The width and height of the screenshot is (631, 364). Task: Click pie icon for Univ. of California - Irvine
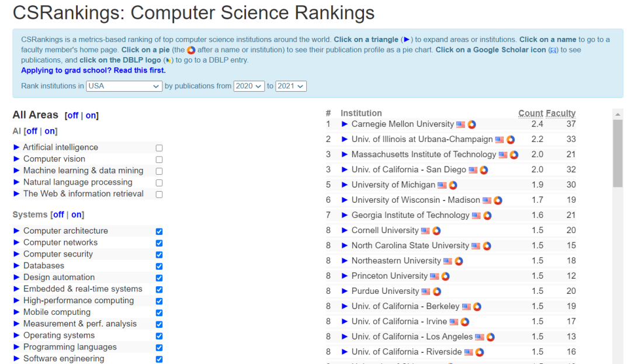464,322
